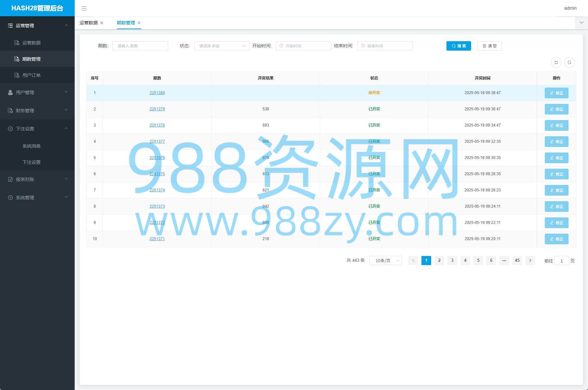588x390 pixels.
Task: Click 修正 button for period 2251379
Action: 557,109
